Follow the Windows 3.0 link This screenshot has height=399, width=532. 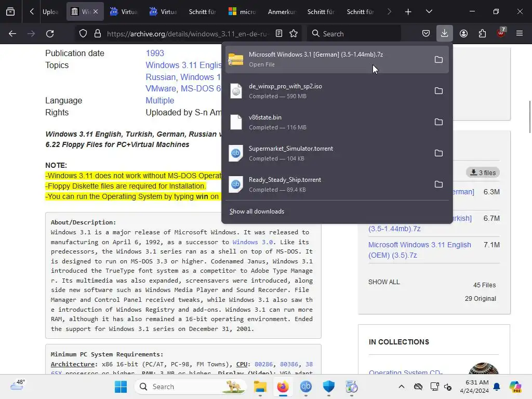coord(252,242)
